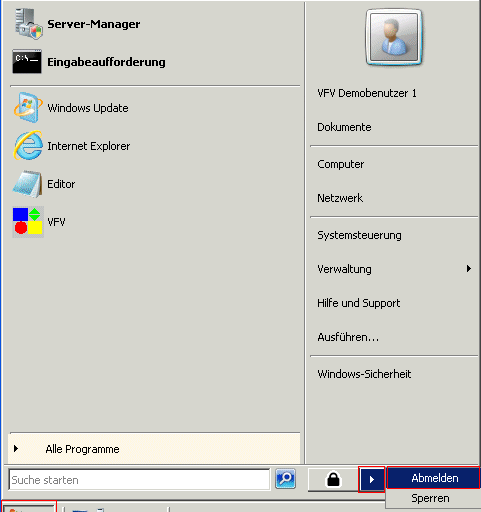Open the Dokumente folder link
This screenshot has height=512, width=481.
click(x=344, y=127)
